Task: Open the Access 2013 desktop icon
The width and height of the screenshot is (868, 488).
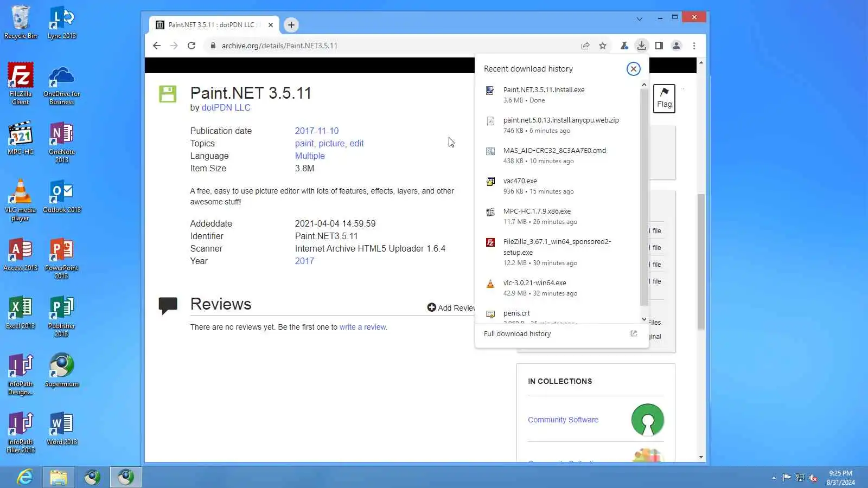Action: point(21,255)
